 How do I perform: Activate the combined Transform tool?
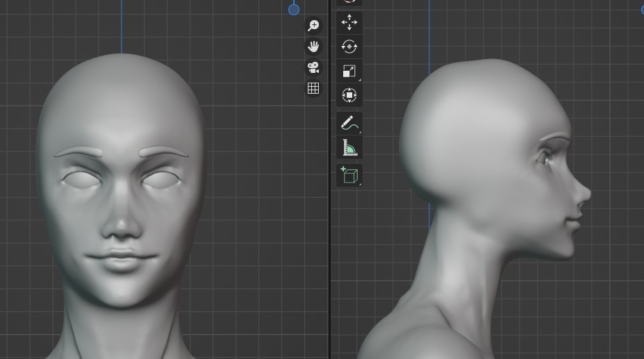[x=349, y=95]
